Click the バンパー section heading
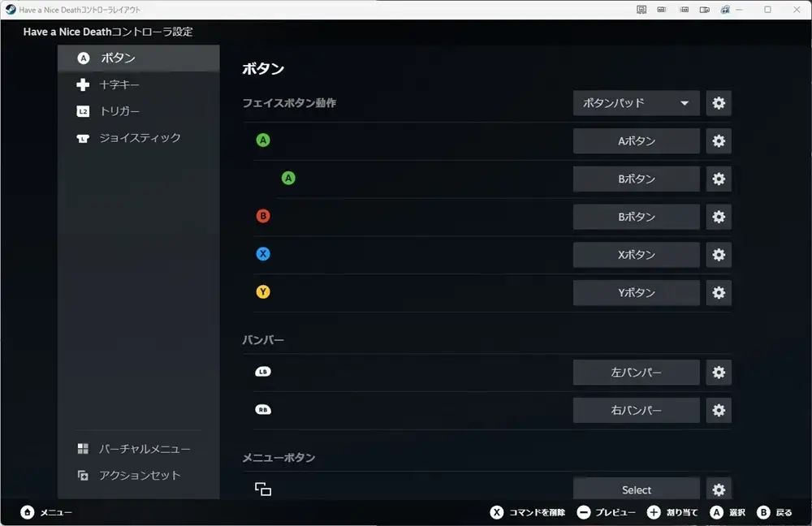This screenshot has height=526, width=812. pos(263,340)
